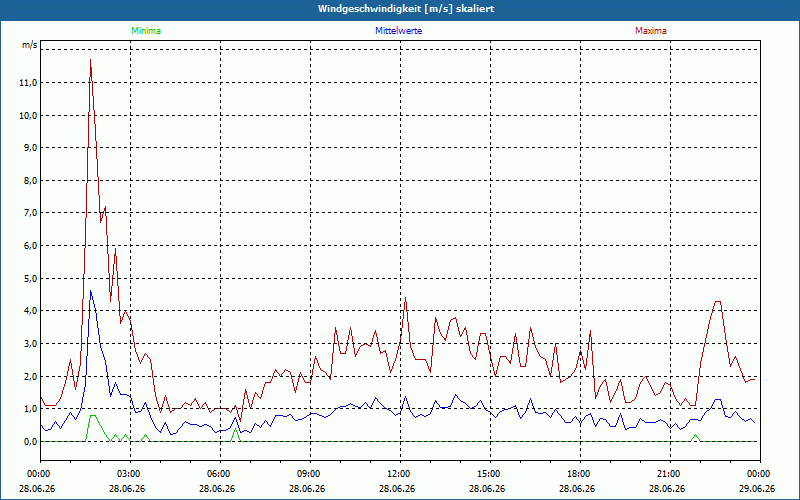Viewport: 800px width, 500px height.
Task: Click the 29.06.26 date label
Action: coord(757,488)
